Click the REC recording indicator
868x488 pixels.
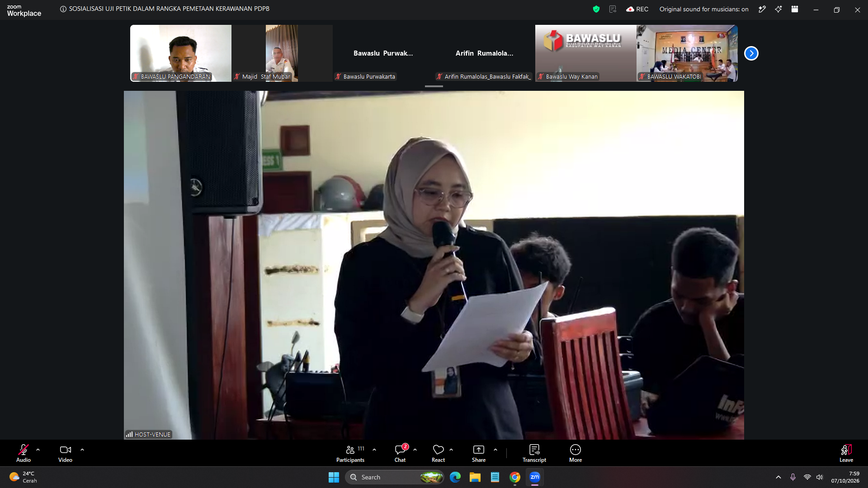coord(637,9)
